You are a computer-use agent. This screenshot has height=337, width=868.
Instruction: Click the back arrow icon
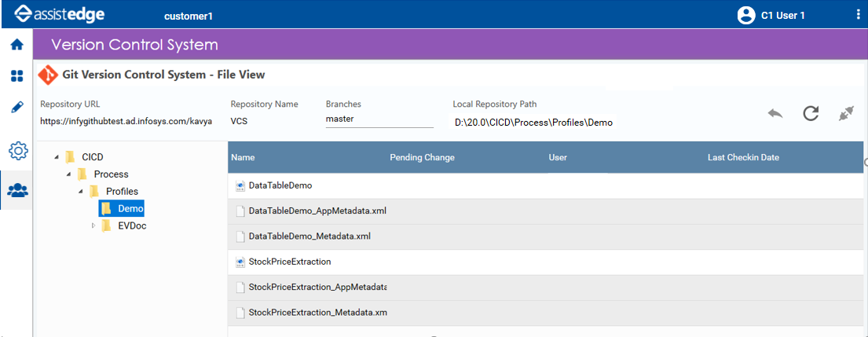775,115
